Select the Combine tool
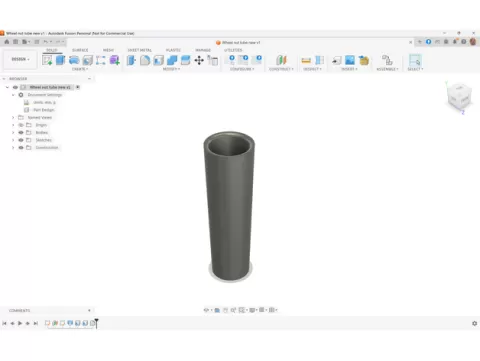480x361 pixels. click(172, 60)
